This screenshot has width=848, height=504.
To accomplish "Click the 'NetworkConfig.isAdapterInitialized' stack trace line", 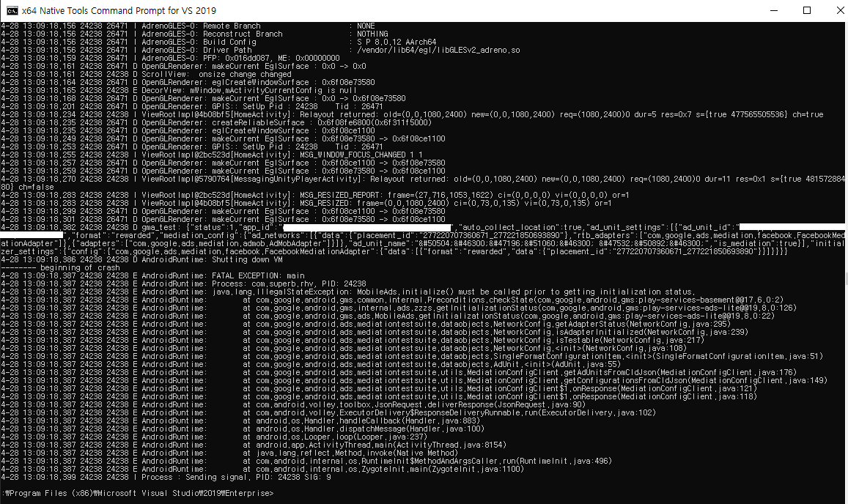I will coord(375,332).
